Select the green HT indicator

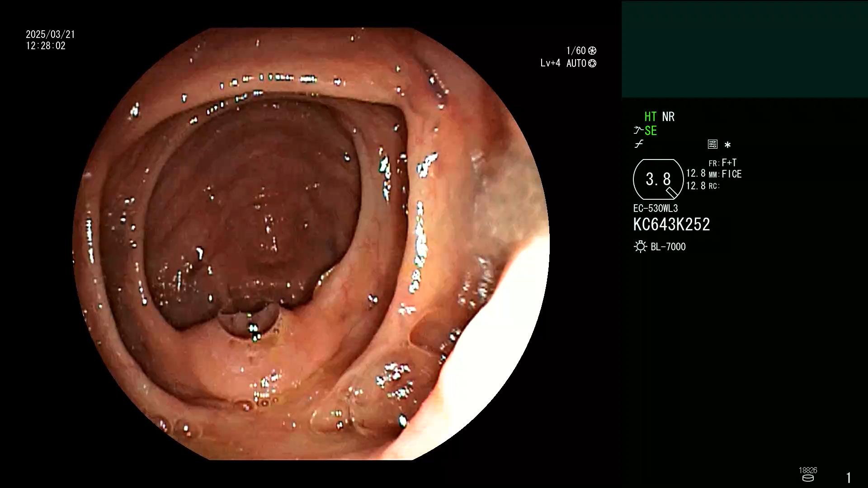pos(650,117)
